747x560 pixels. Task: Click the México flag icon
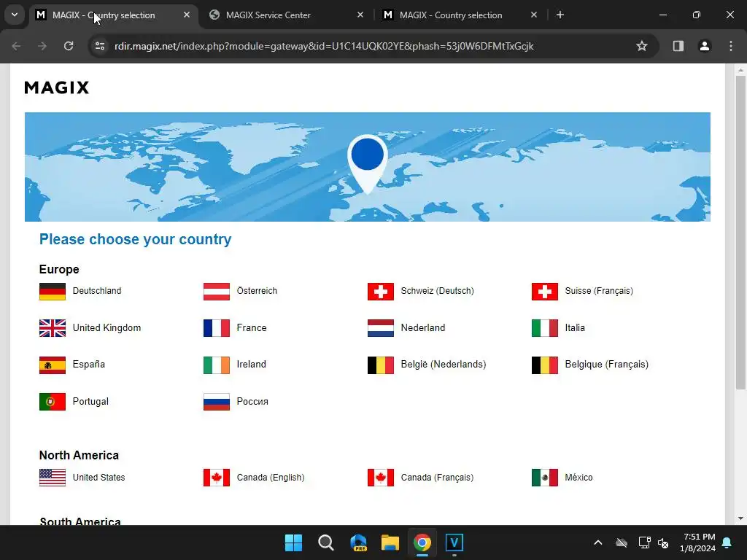pyautogui.click(x=544, y=478)
